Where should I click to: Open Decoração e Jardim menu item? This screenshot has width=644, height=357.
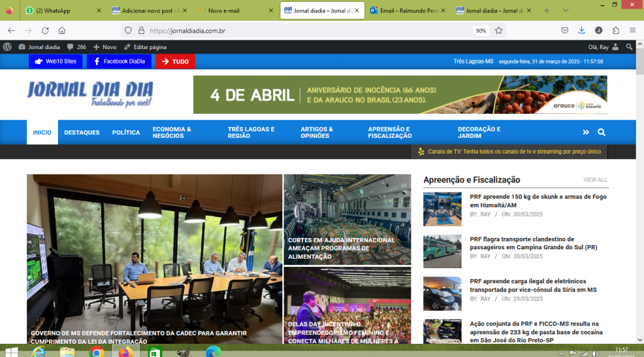pyautogui.click(x=479, y=132)
